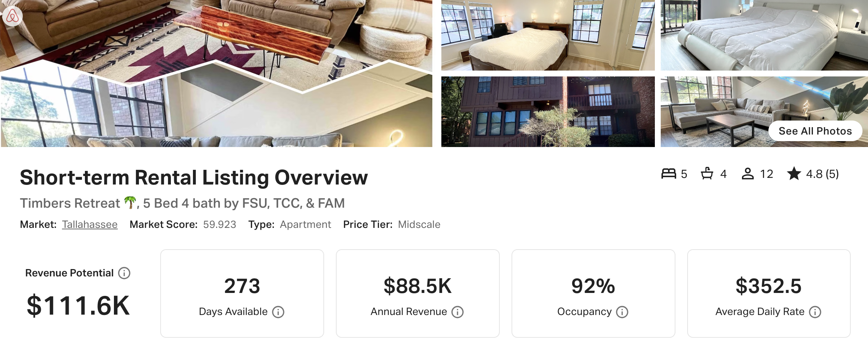View the building exterior photo
This screenshot has height=358, width=868.
pos(548,112)
